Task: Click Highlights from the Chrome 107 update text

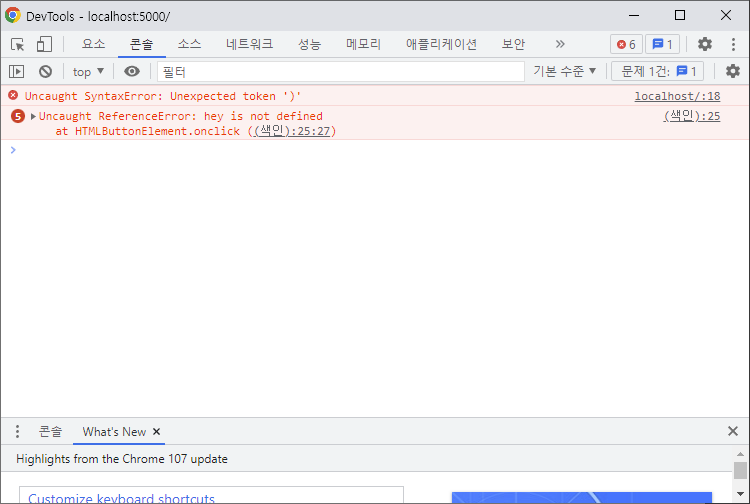Action: point(122,459)
